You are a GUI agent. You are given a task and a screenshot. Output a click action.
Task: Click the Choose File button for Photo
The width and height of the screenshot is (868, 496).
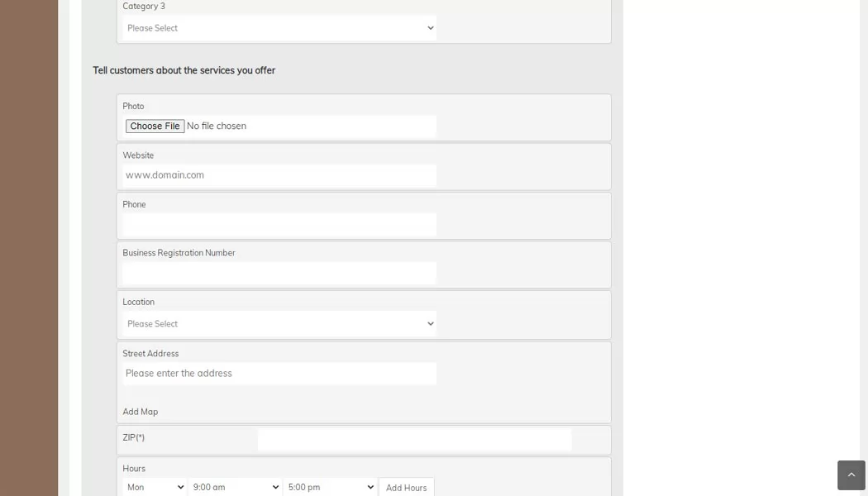pos(155,126)
